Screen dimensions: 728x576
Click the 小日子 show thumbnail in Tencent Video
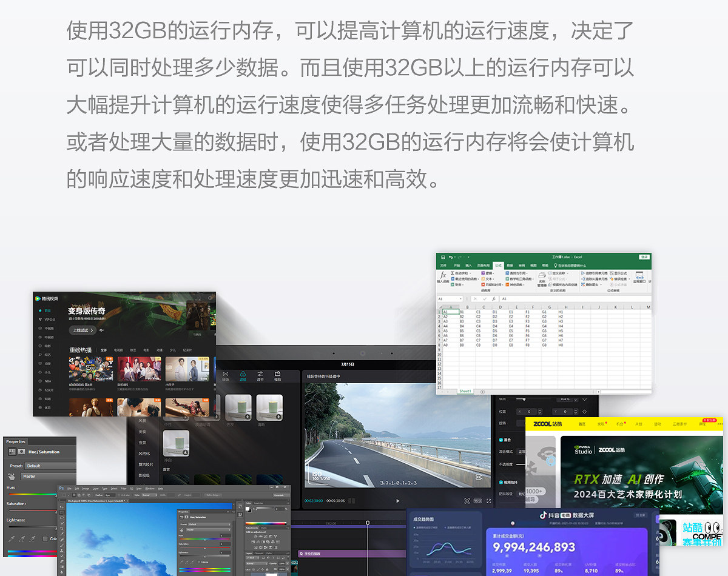187,369
